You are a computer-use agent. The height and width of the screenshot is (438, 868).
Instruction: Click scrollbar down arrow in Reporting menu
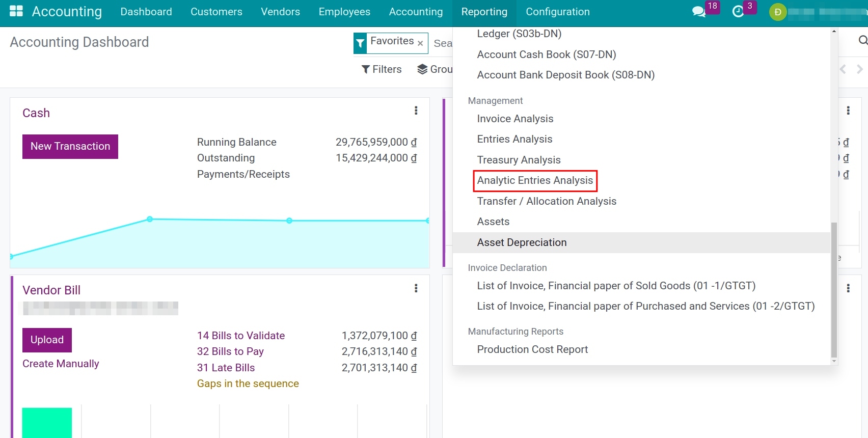click(834, 361)
